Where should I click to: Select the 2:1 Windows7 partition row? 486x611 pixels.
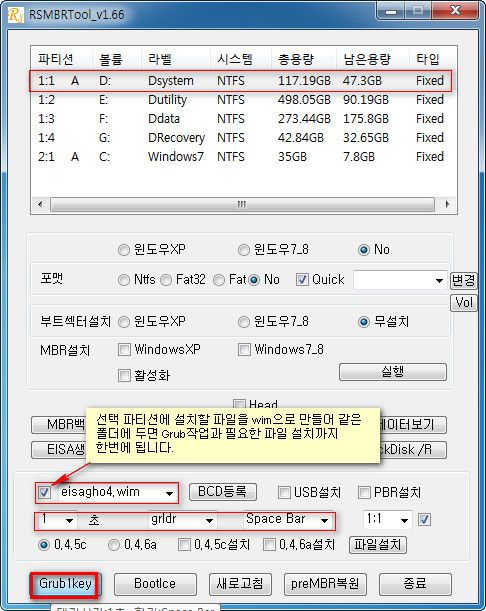(x=240, y=157)
